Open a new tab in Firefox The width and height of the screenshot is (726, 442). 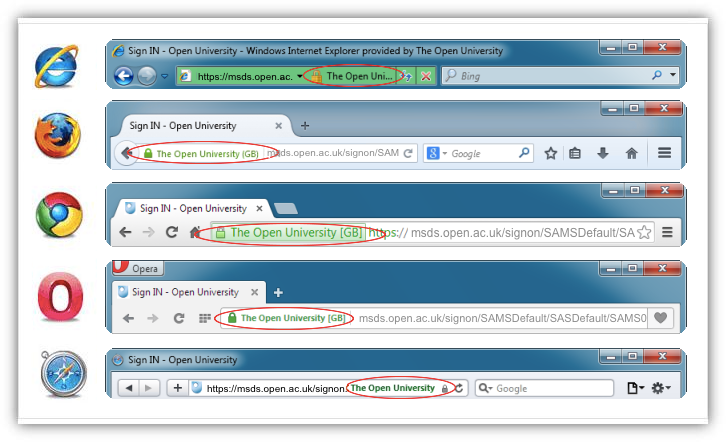pos(305,125)
